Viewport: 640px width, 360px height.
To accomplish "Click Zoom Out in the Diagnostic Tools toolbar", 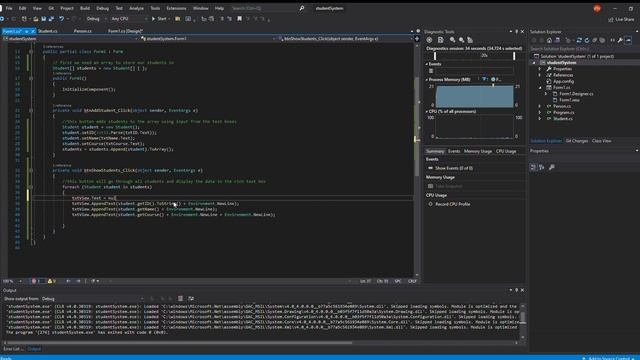I will coord(461,40).
